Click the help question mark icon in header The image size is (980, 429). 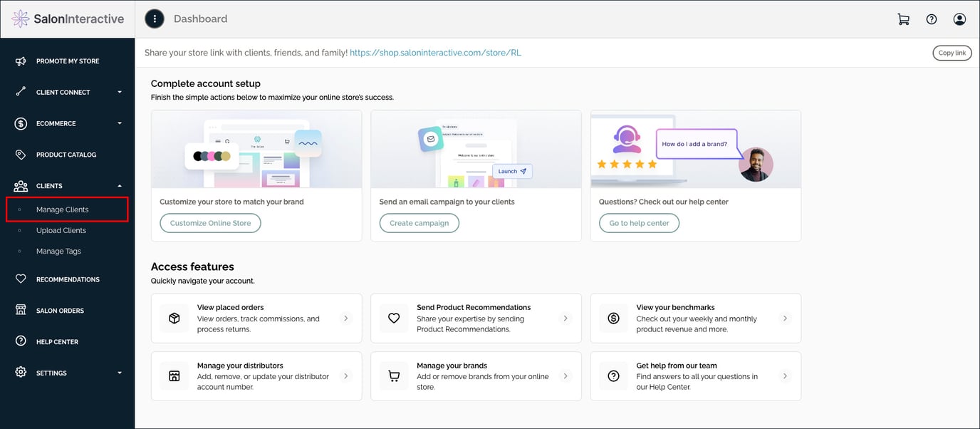pos(932,19)
